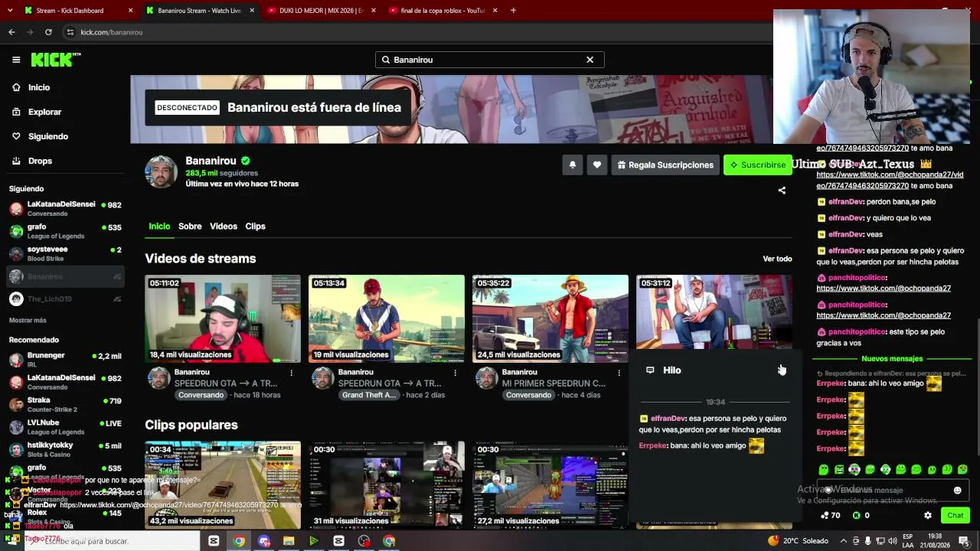Image resolution: width=980 pixels, height=551 pixels.
Task: Click the channel points icon showing 70
Action: coord(825,516)
